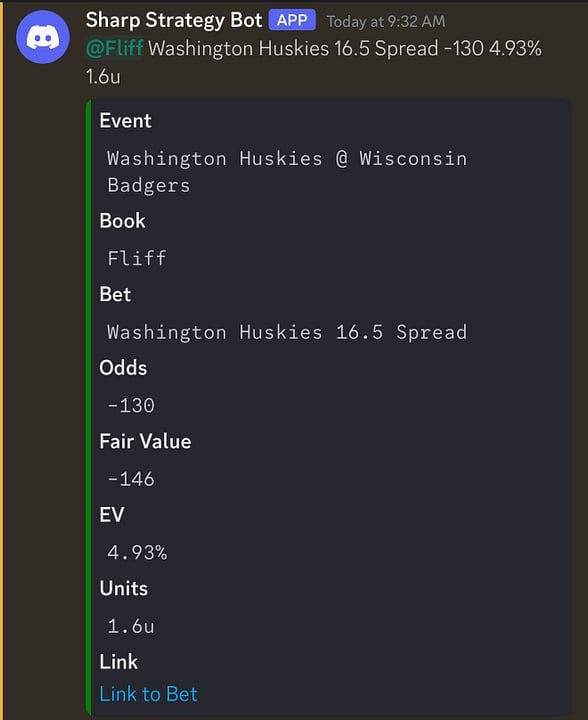Click the fair value -146 code block
This screenshot has height=720, width=588.
(x=131, y=479)
